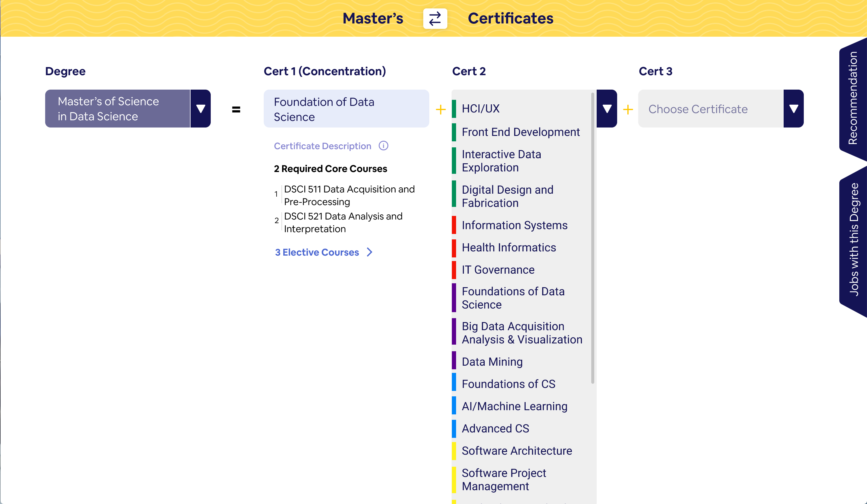Collapse the Cert 2 dropdown arrow
The width and height of the screenshot is (867, 504).
click(607, 109)
